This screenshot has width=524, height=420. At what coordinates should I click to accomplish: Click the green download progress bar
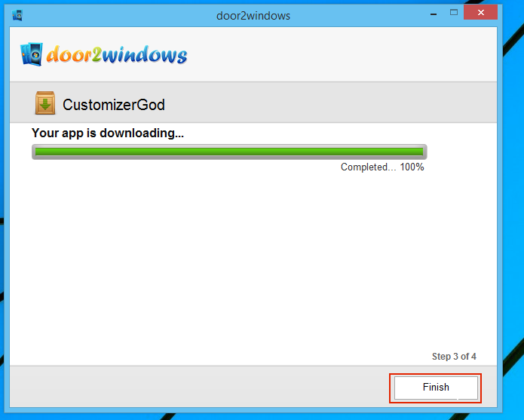229,152
